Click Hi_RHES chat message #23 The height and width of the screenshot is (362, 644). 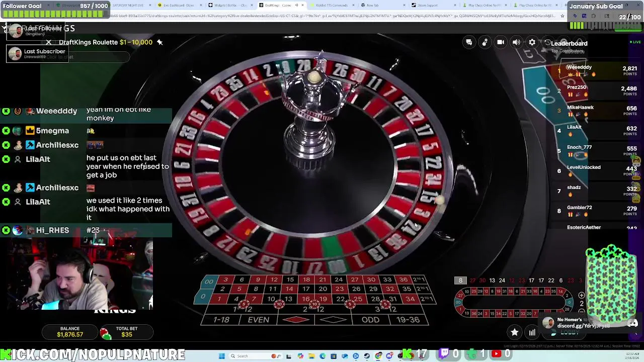pos(86,230)
